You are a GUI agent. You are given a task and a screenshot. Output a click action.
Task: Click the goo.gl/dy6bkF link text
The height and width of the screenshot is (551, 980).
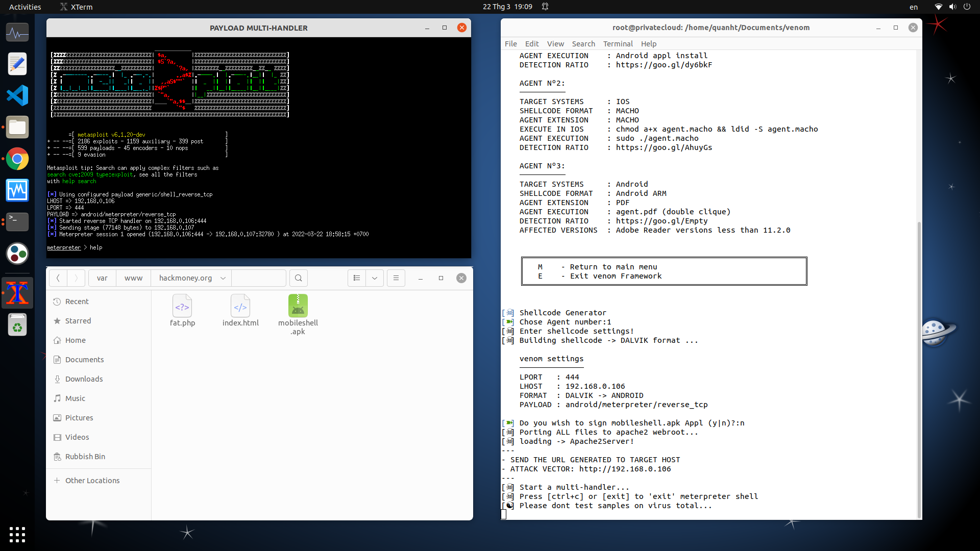664,65
